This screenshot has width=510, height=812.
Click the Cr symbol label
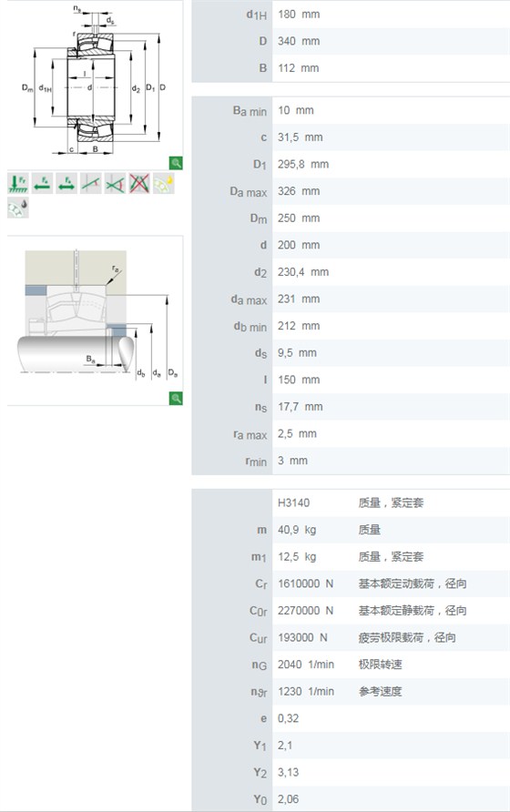(x=261, y=584)
